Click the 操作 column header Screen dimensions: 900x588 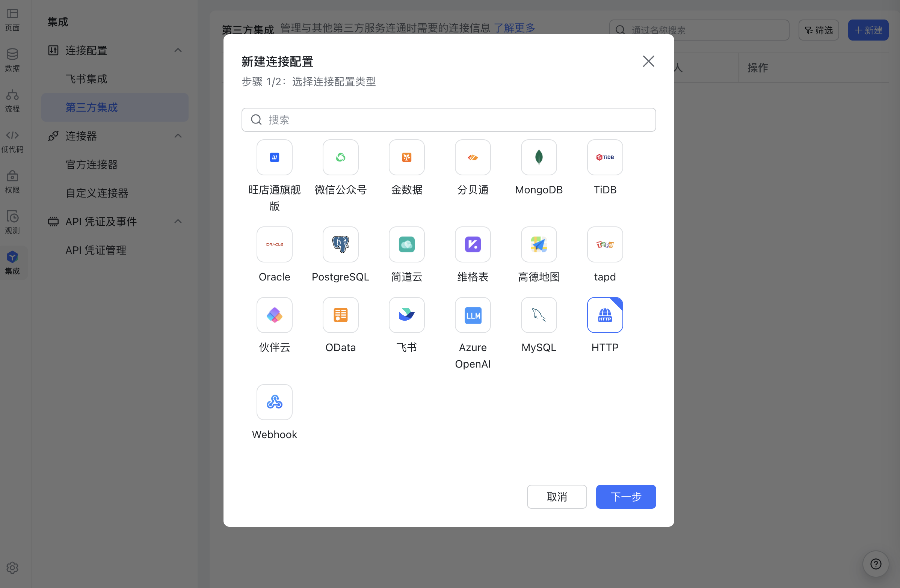(x=757, y=68)
